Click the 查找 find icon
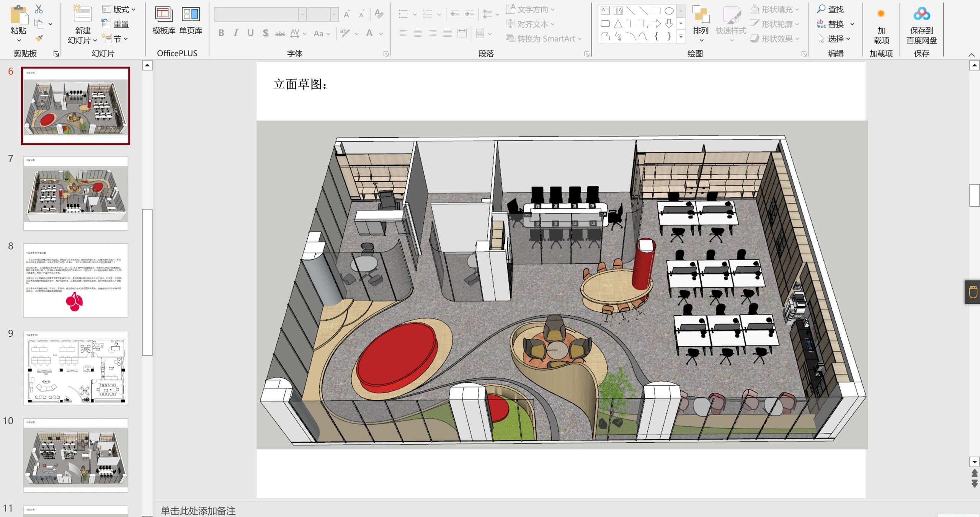 (821, 9)
